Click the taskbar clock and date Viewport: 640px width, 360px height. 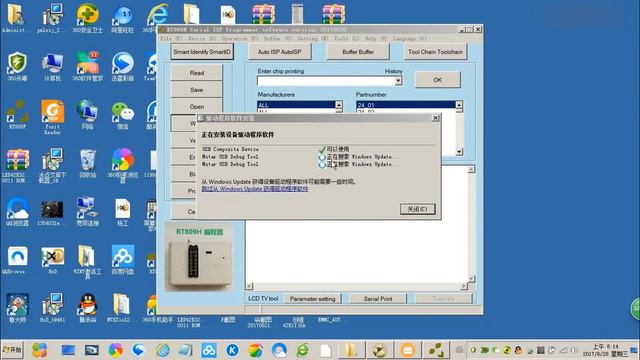[x=605, y=350]
